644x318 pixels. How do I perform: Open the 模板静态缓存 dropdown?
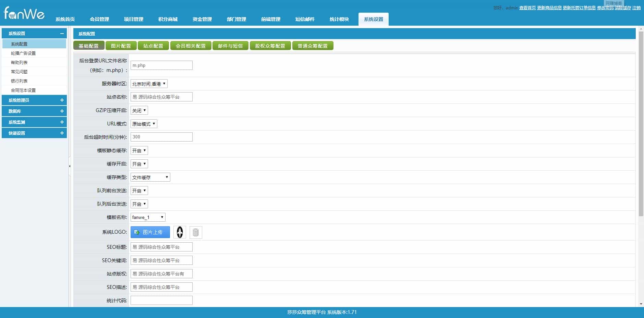[139, 150]
